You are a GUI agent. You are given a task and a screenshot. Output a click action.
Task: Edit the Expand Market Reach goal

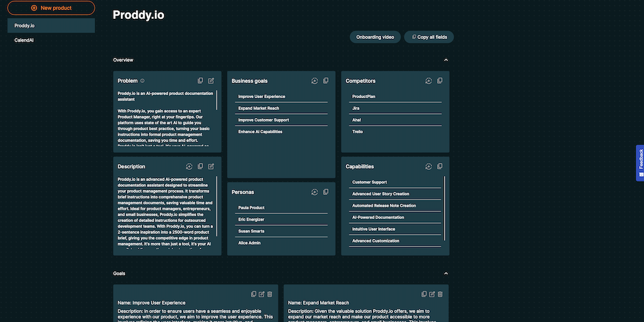click(432, 294)
